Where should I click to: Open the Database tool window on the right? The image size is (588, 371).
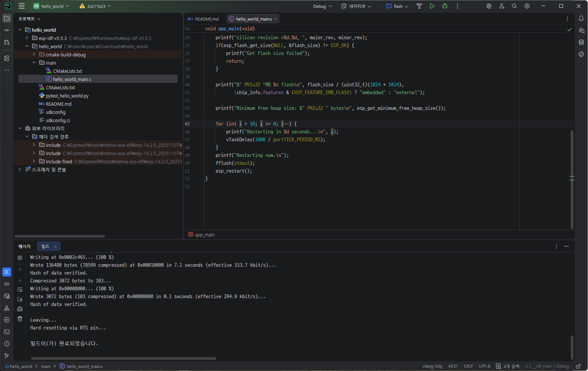tap(581, 42)
